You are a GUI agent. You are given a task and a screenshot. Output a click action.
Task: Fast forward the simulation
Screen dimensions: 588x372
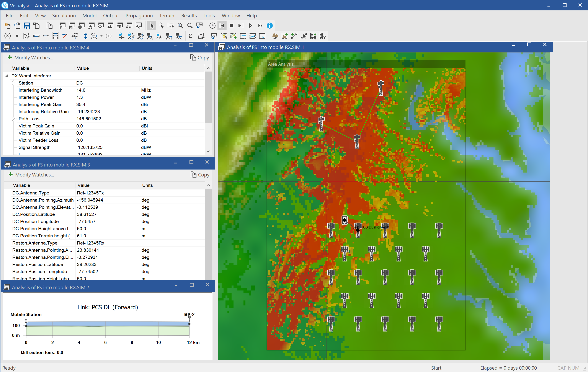(260, 26)
